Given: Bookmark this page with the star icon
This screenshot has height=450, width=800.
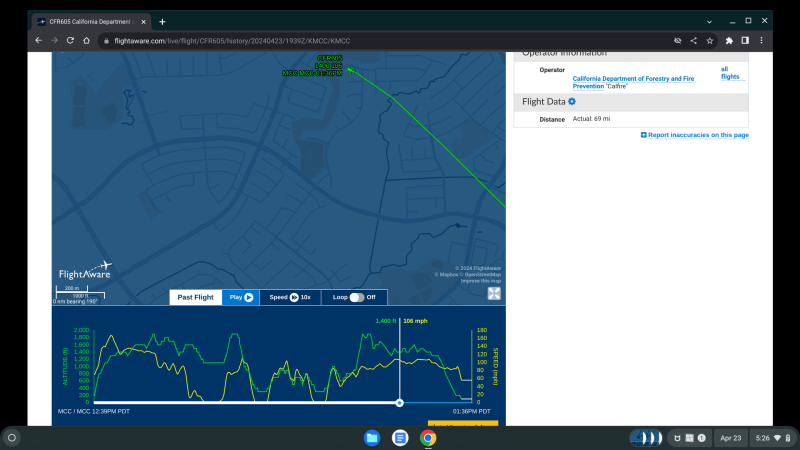Looking at the screenshot, I should click(x=710, y=40).
